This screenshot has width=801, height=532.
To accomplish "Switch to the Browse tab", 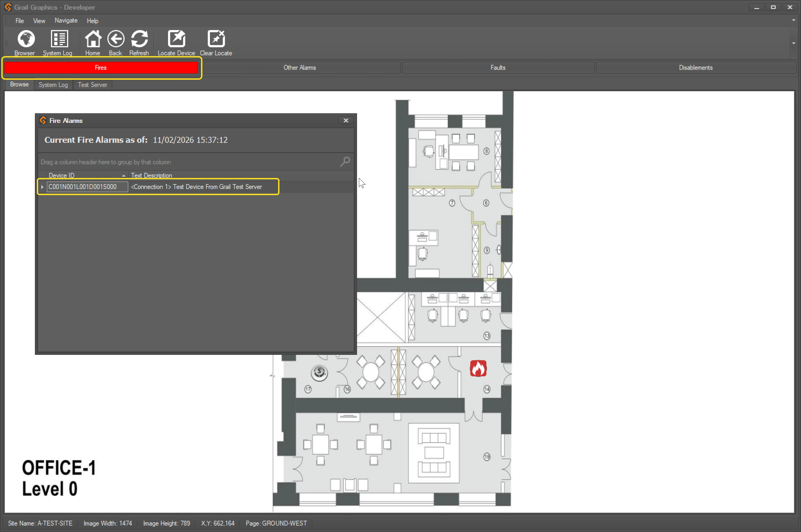I will [19, 85].
